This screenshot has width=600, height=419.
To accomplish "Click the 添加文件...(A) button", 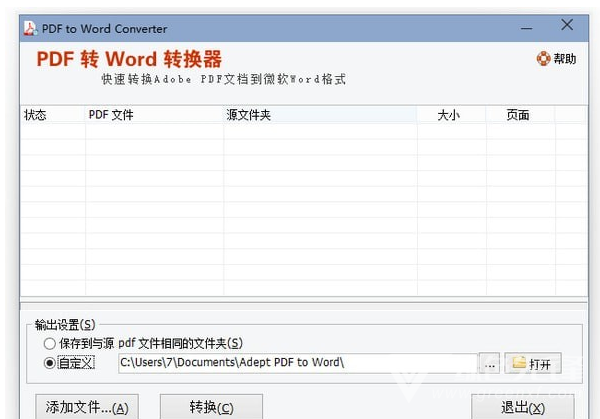I will [87, 407].
